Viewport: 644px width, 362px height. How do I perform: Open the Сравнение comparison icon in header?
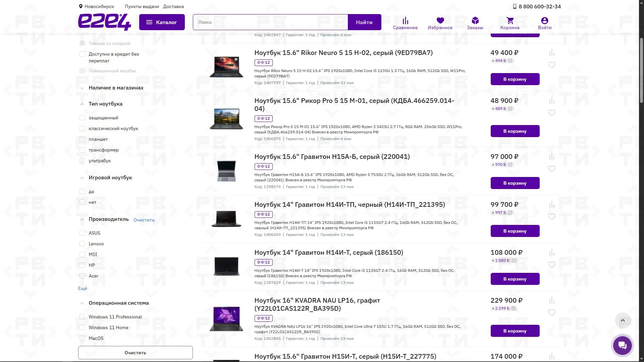405,23
